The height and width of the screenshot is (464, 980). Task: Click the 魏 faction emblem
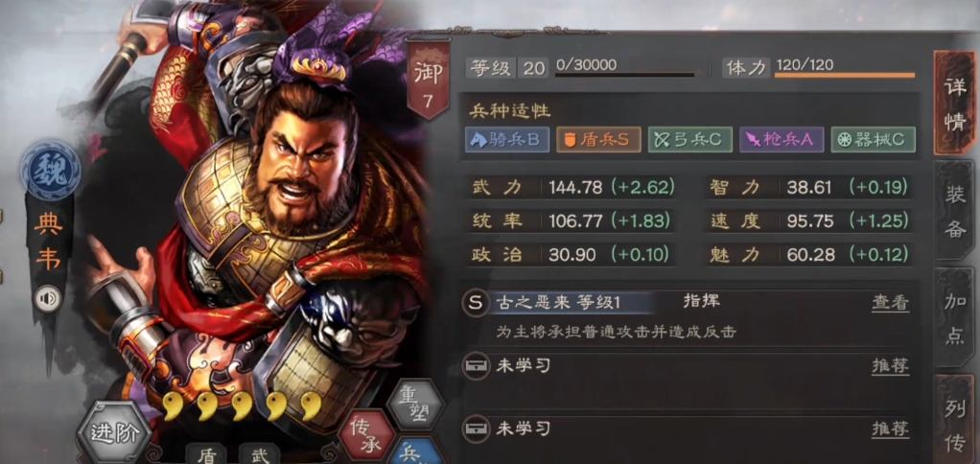[x=49, y=170]
